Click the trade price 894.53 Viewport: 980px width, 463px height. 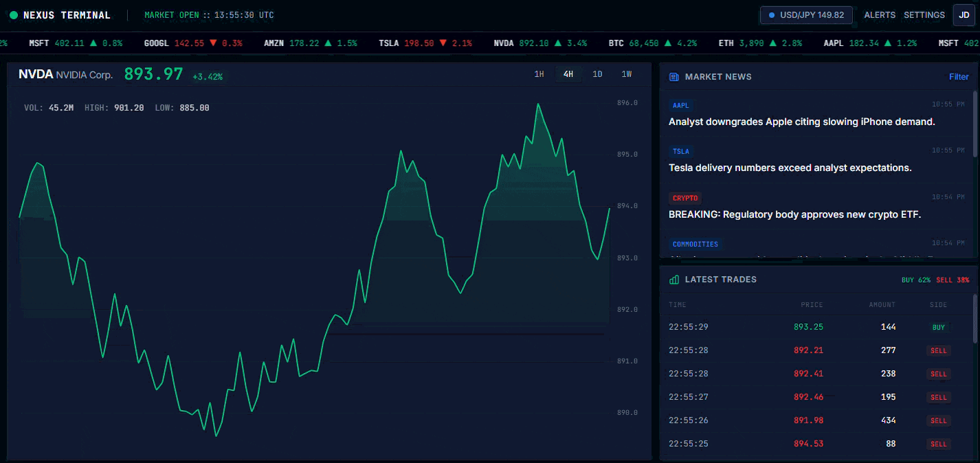pyautogui.click(x=808, y=444)
